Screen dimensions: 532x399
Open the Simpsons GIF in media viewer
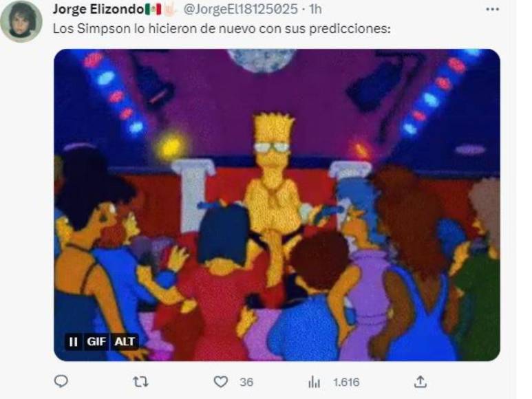(x=277, y=205)
